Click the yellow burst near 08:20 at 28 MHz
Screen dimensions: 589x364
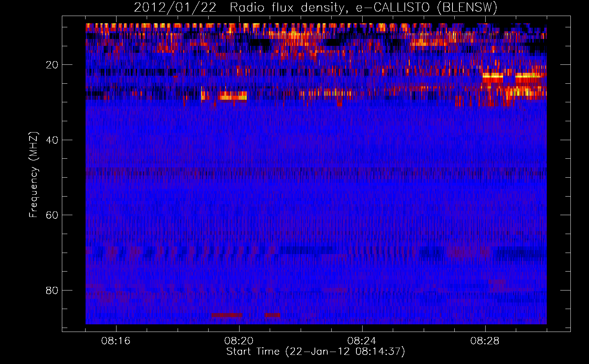click(233, 96)
